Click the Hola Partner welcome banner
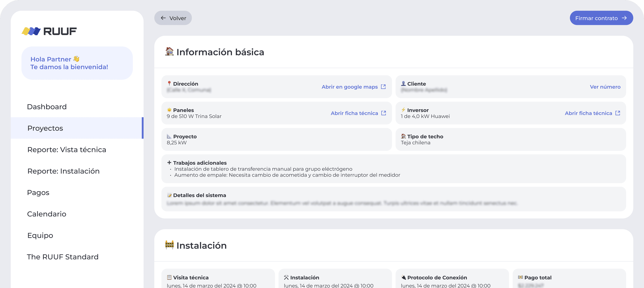 [x=77, y=63]
